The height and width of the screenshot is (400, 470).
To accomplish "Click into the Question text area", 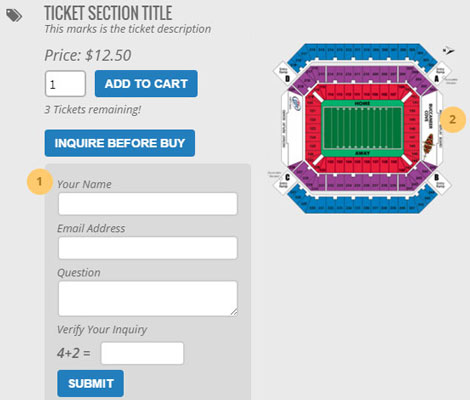I will [x=148, y=298].
